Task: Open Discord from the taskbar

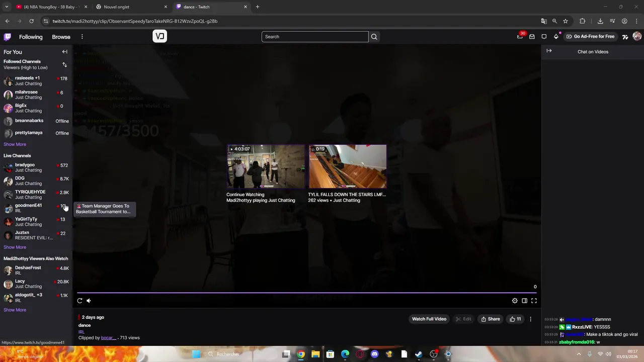Action: coord(374,354)
